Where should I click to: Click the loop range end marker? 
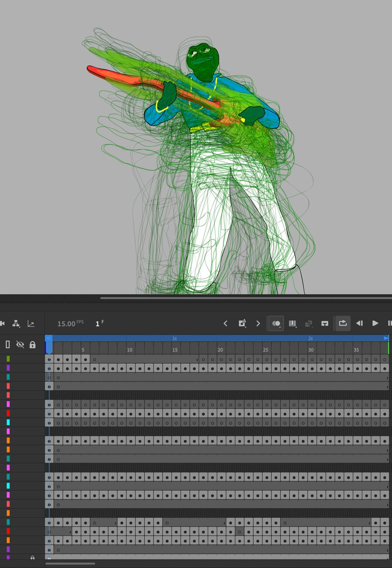(x=386, y=338)
